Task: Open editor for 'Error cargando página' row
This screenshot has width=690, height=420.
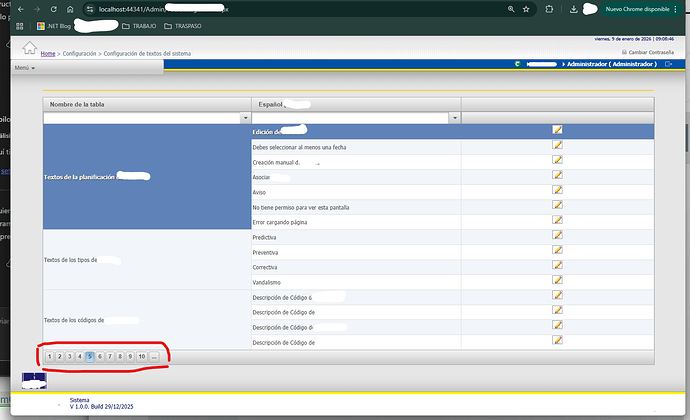Action: pyautogui.click(x=558, y=220)
